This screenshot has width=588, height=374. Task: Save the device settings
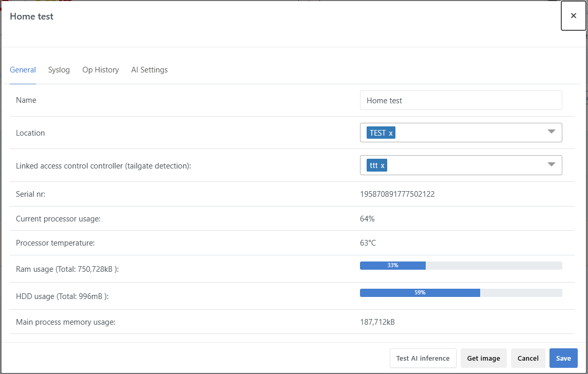pos(563,358)
